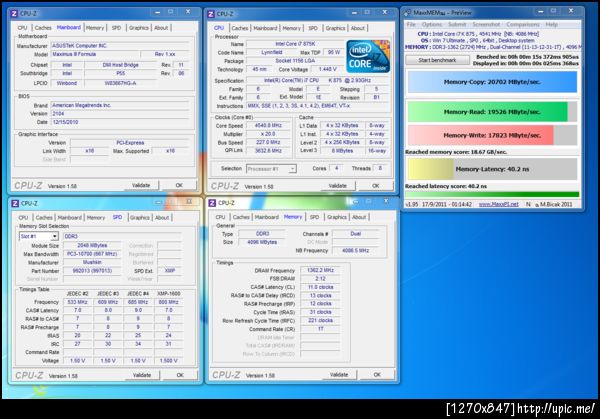Click FSB:DRAM ratio value '2:12'
Viewport: 600px width, 419px height.
[320, 279]
